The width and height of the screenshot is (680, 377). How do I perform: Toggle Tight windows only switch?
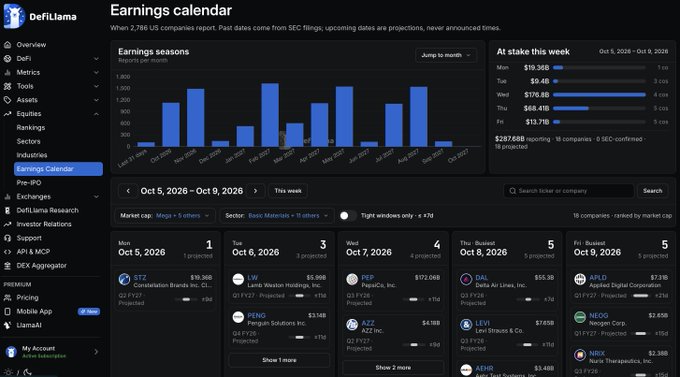(348, 216)
